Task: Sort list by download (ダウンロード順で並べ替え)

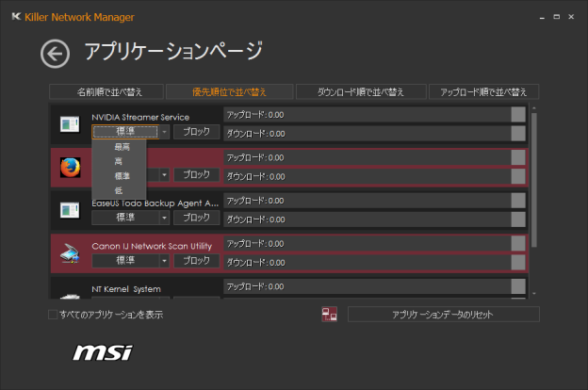Action: pyautogui.click(x=361, y=92)
